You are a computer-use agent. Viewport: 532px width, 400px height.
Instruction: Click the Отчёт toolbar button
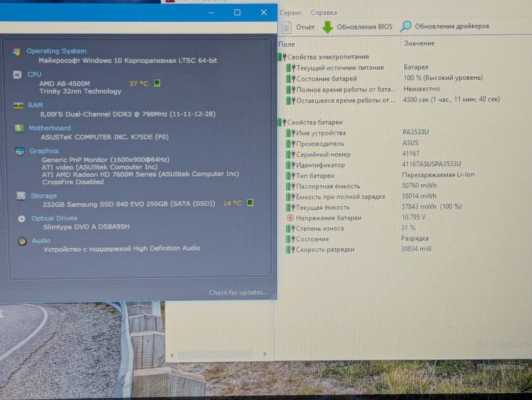(299, 27)
